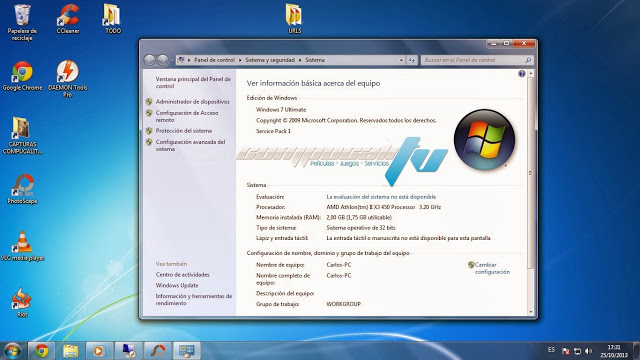The height and width of the screenshot is (360, 640).
Task: Open Windows Explorer from the taskbar
Action: [70, 351]
